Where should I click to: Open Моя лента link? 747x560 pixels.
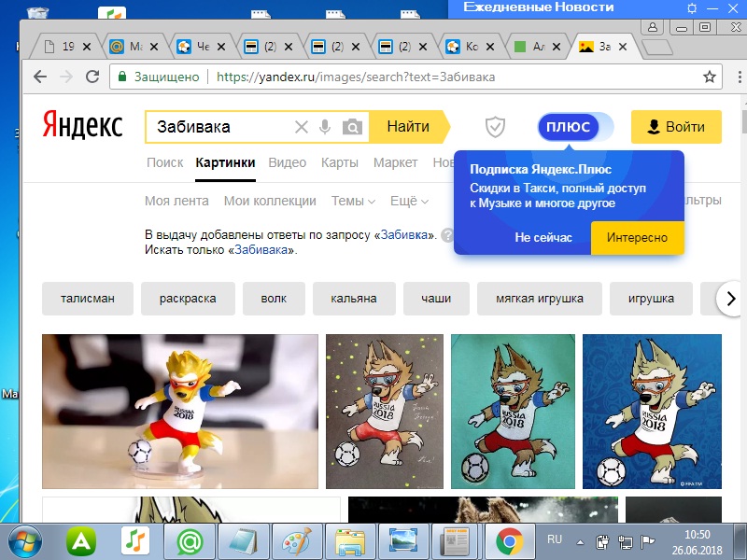tap(176, 201)
